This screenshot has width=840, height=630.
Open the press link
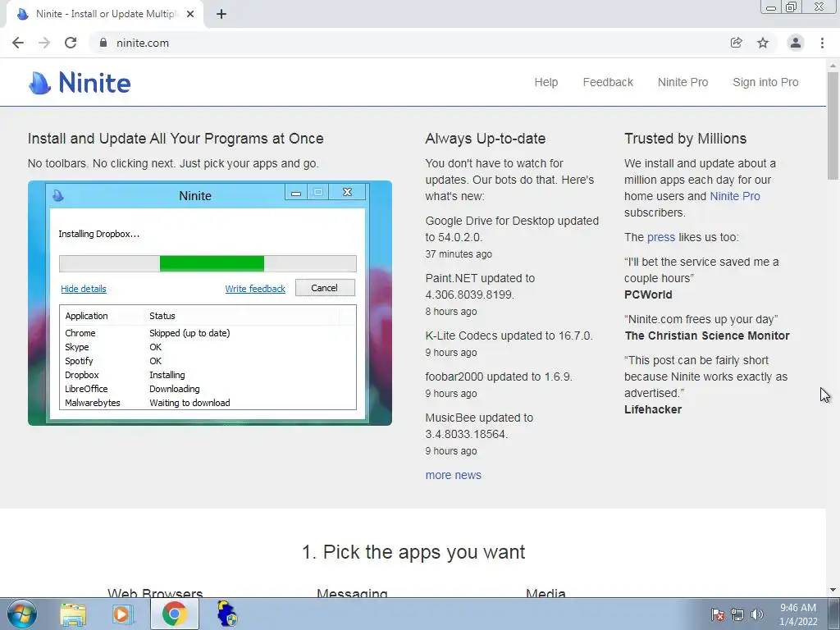click(x=661, y=237)
